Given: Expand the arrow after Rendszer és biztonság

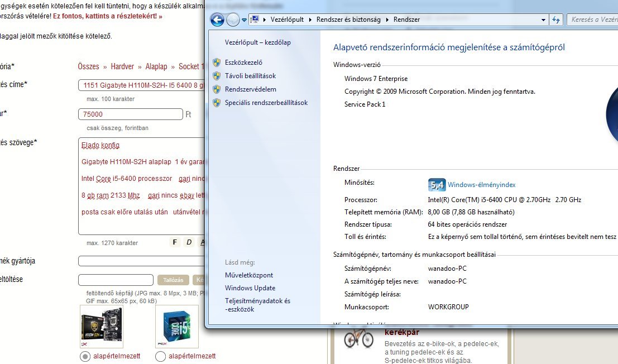Looking at the screenshot, I should tap(387, 20).
